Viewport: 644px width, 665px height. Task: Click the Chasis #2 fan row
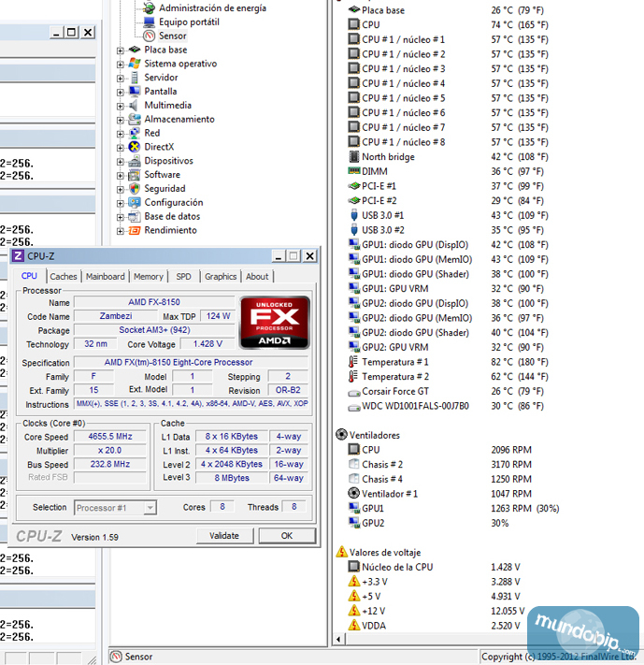click(x=439, y=465)
